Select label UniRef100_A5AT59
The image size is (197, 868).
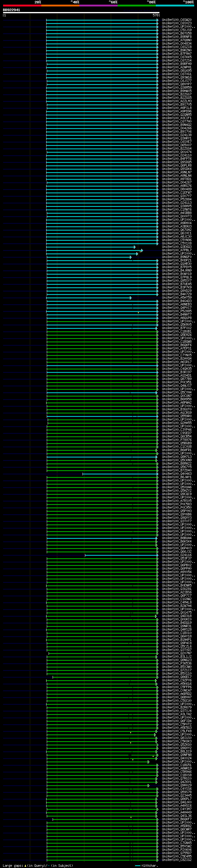(177, 297)
